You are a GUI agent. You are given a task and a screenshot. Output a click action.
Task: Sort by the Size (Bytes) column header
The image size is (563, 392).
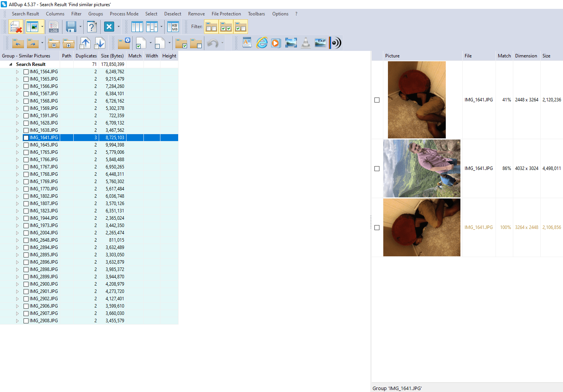[x=112, y=56]
